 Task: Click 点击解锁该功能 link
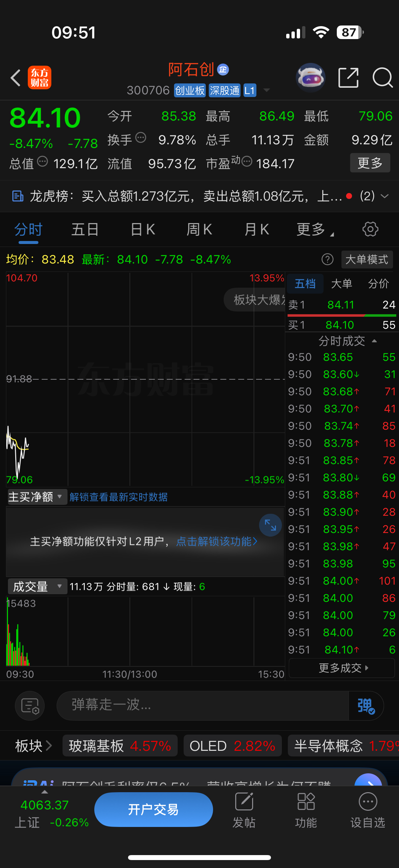(216, 541)
